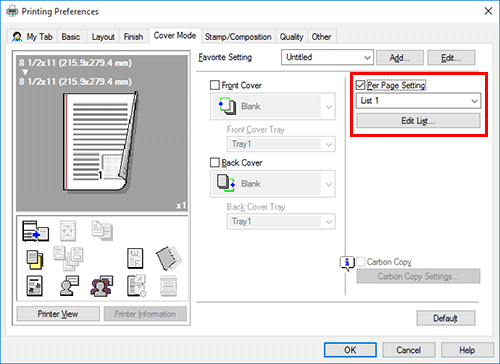Click the yellow-backed copies icon
500x364 pixels.
[x=35, y=260]
